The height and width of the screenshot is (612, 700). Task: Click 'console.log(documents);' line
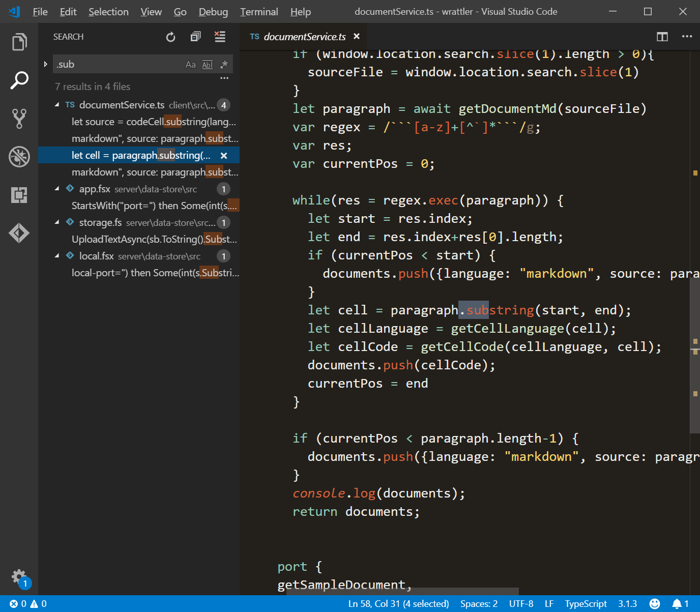pos(378,493)
